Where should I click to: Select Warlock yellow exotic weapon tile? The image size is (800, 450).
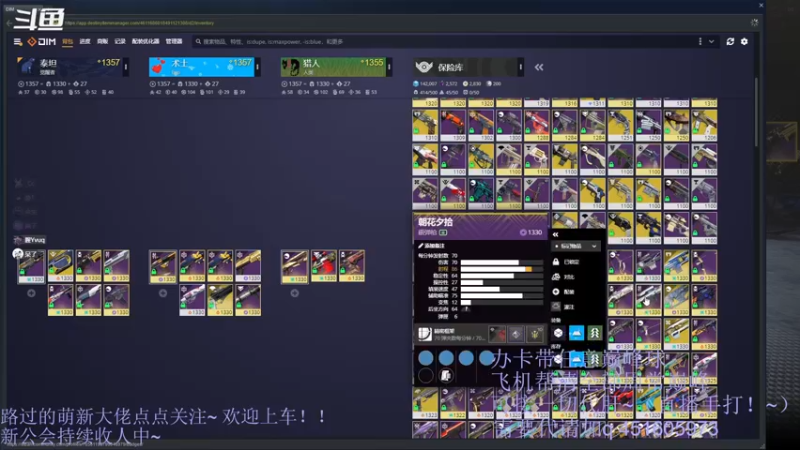220,300
